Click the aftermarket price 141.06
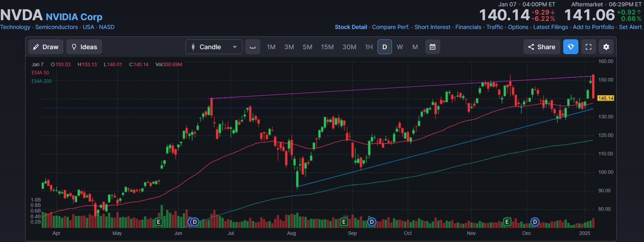The height and width of the screenshot is (242, 644). (x=589, y=15)
